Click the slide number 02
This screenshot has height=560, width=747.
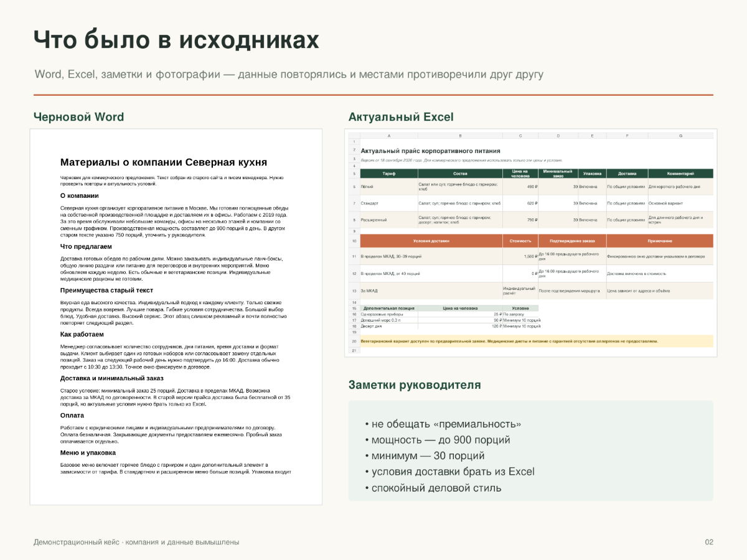[709, 543]
